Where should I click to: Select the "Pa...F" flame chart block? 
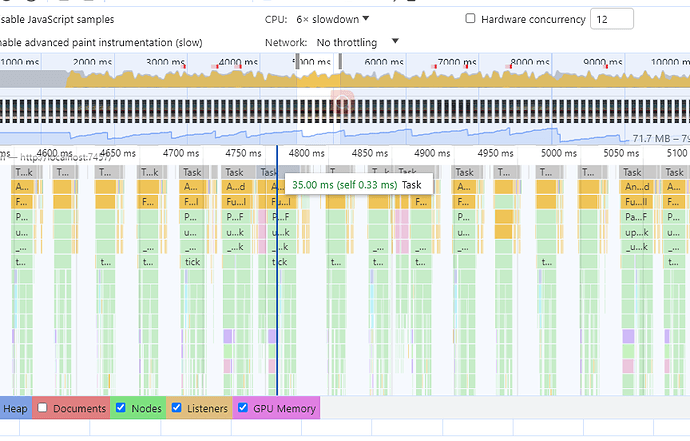coord(636,216)
